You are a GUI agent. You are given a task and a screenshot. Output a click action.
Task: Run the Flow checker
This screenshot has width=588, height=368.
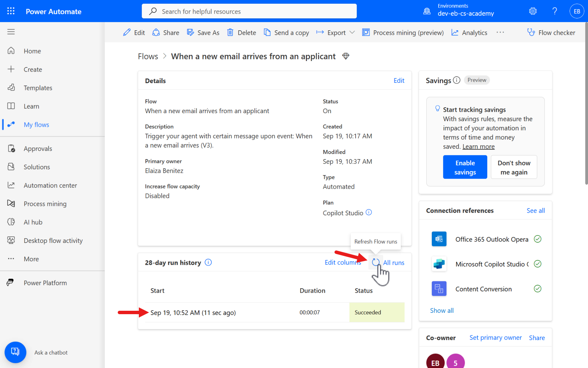point(551,32)
